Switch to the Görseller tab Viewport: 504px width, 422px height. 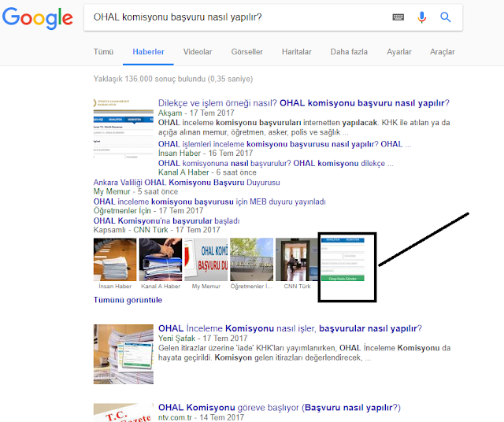tap(246, 52)
